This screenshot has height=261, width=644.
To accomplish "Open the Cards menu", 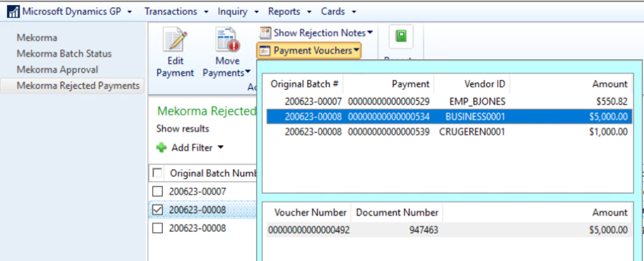I will coord(339,12).
